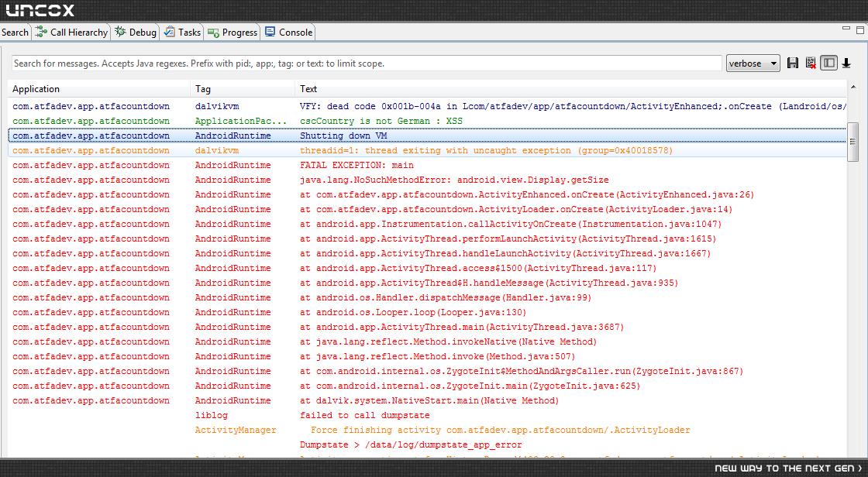Click the 'ApplicationPac...' tag cell
Image resolution: width=868 pixels, height=477 pixels.
[x=241, y=121]
